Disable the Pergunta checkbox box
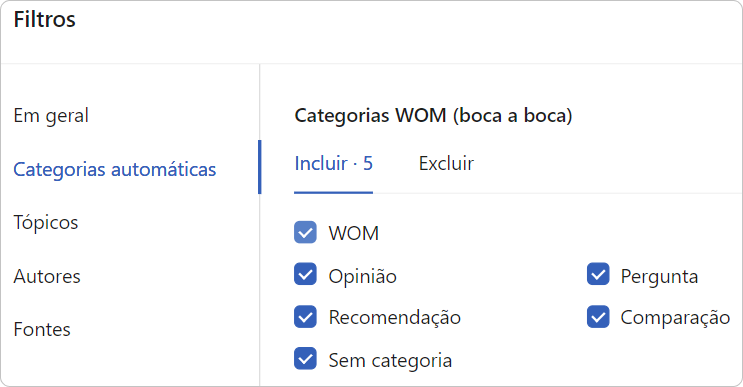The height and width of the screenshot is (387, 743). (x=598, y=274)
